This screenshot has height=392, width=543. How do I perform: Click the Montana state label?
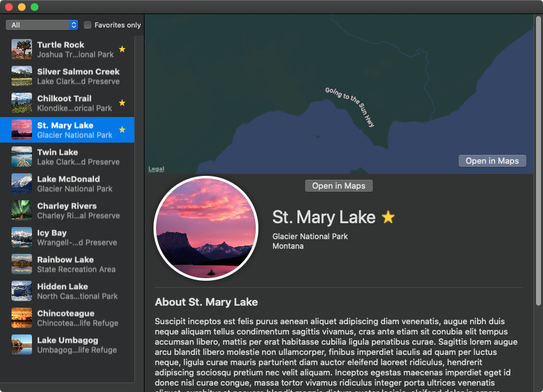tap(288, 246)
